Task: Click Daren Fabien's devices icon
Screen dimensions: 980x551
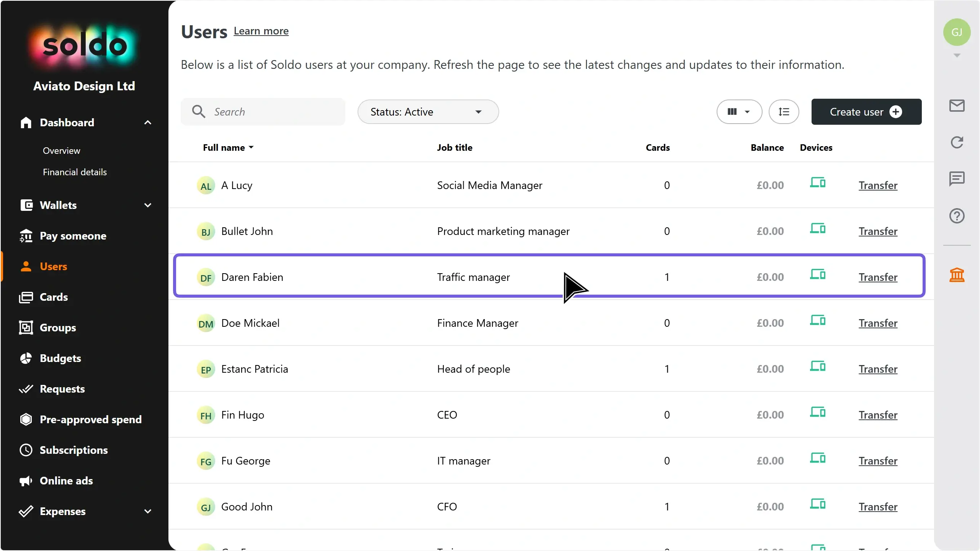Action: tap(817, 274)
